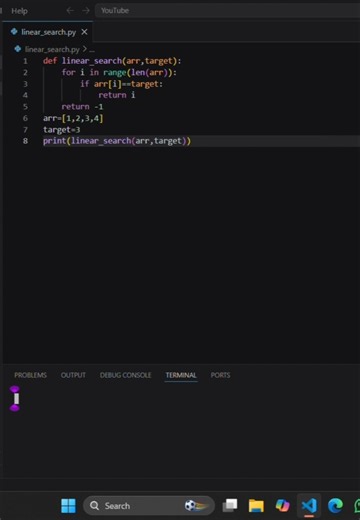This screenshot has width=360, height=520.
Task: Open the Help menu
Action: 19,11
